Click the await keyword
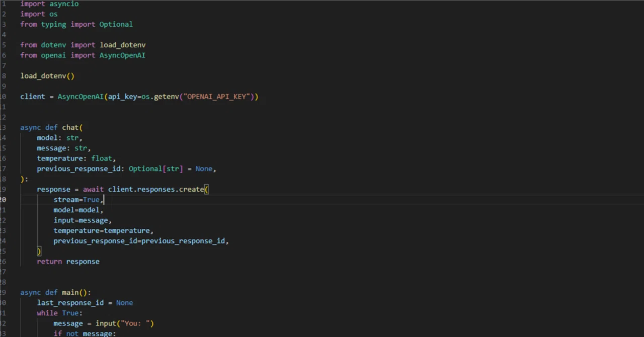This screenshot has width=644, height=337. click(x=93, y=189)
